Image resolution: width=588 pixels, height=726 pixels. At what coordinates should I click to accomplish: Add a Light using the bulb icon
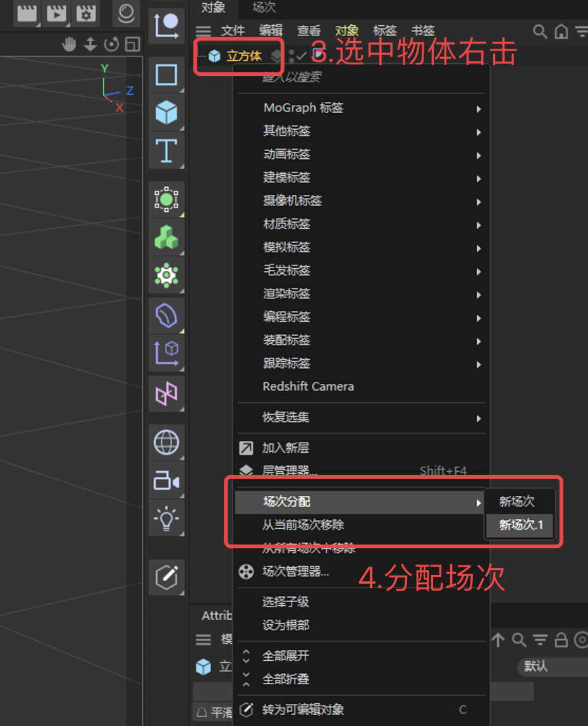point(166,519)
